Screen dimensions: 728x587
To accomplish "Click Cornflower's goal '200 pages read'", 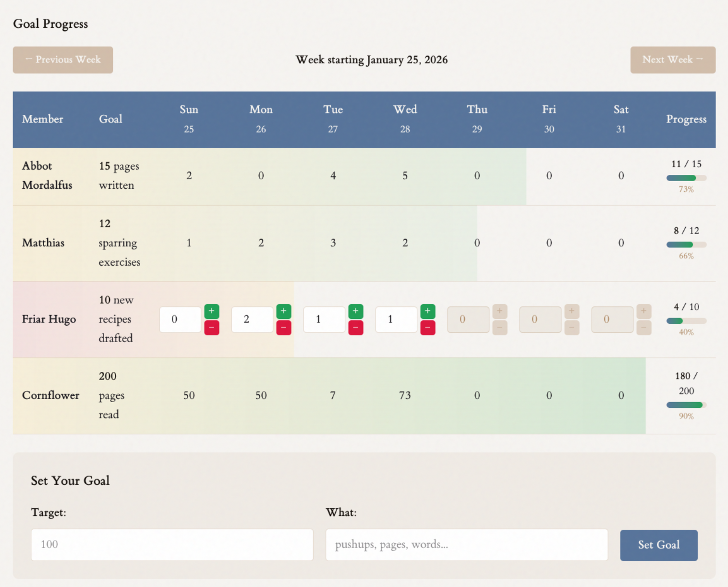I will tap(111, 395).
